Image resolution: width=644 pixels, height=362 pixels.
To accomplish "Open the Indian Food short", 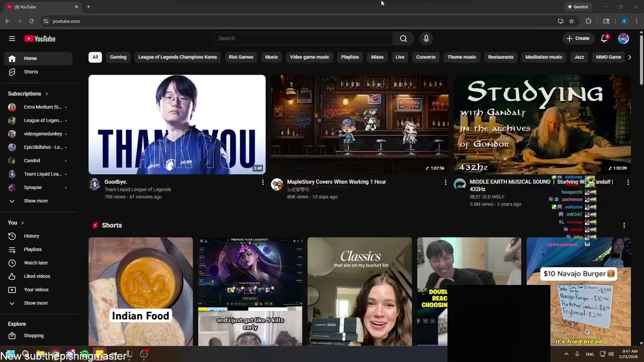I will click(x=141, y=292).
